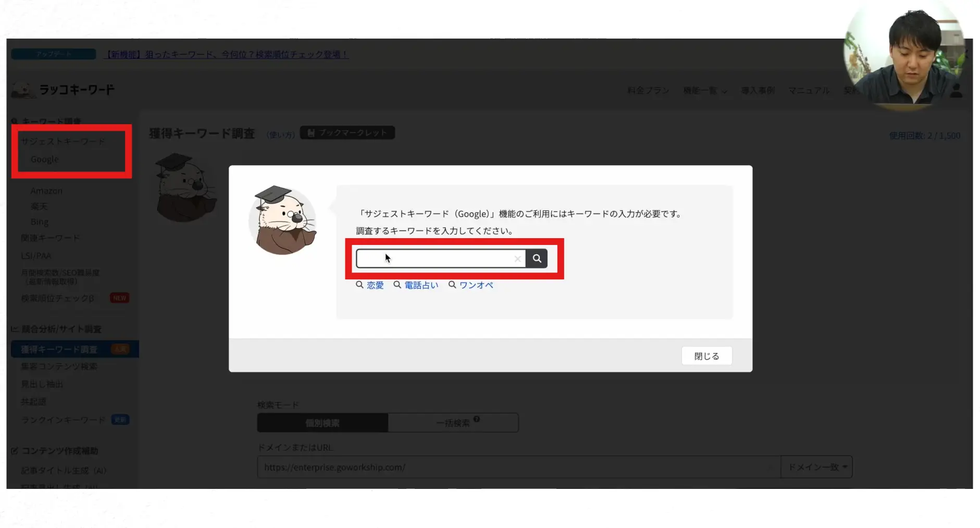
Task: Click the NEW badge on 検索順位チェック
Action: coord(119,298)
